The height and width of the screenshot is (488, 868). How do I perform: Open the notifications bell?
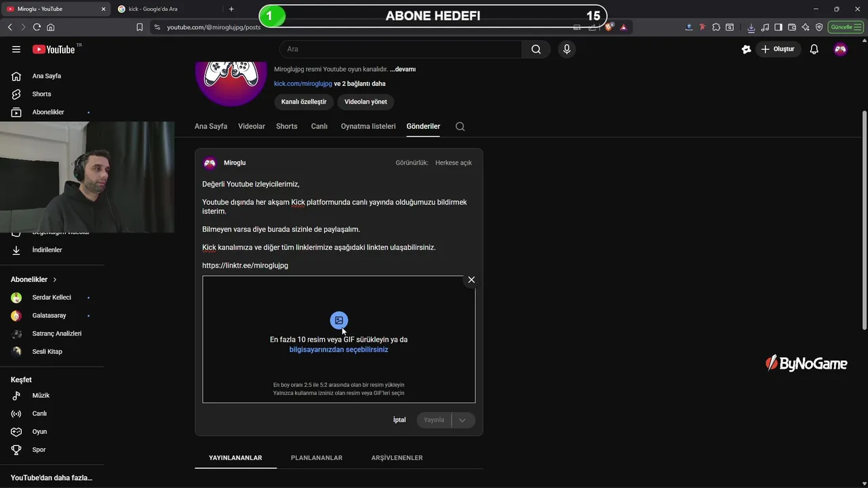coord(814,49)
